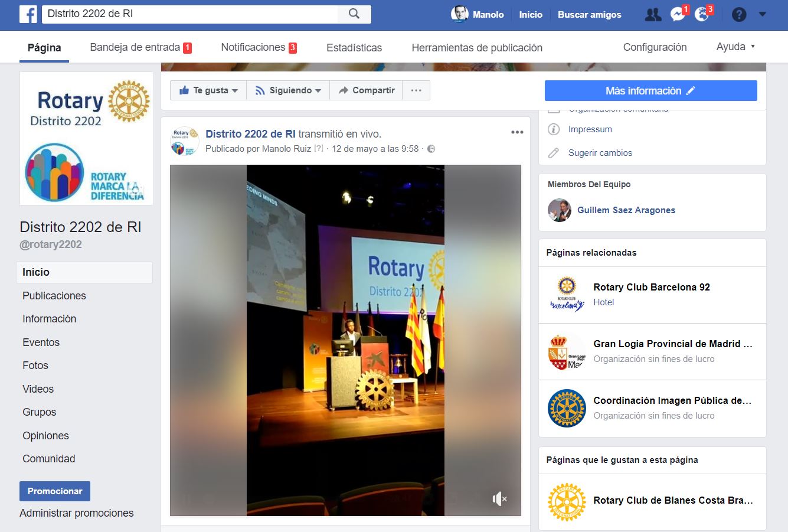The image size is (788, 532).
Task: Open Videos in the sidebar
Action: (38, 389)
